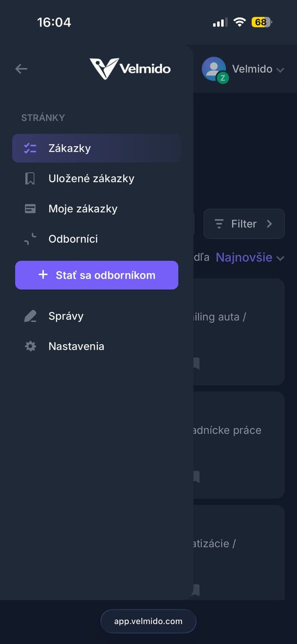Go to Odborníci page

(x=73, y=239)
